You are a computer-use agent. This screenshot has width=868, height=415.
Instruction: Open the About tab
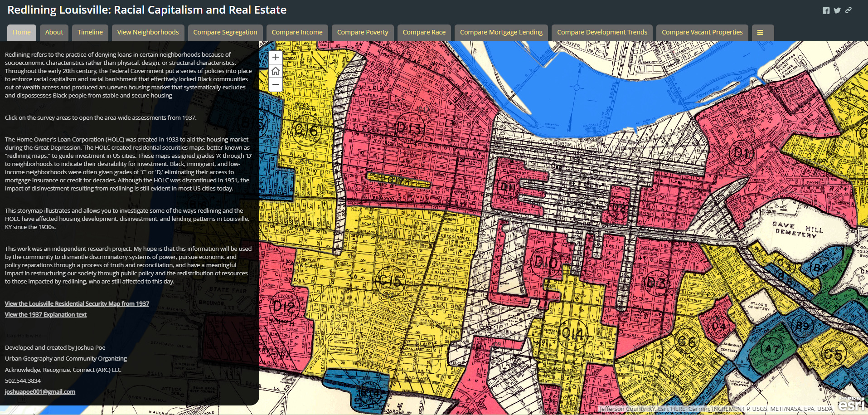[54, 32]
